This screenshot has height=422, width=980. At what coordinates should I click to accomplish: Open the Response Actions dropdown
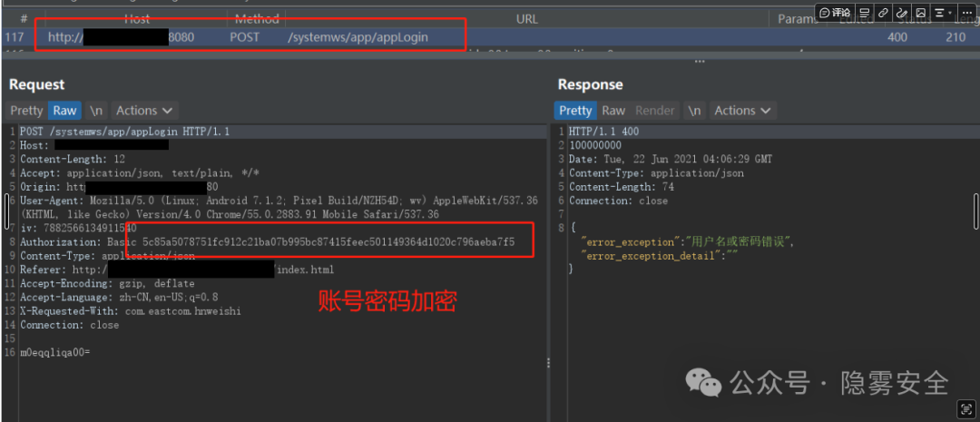click(743, 111)
